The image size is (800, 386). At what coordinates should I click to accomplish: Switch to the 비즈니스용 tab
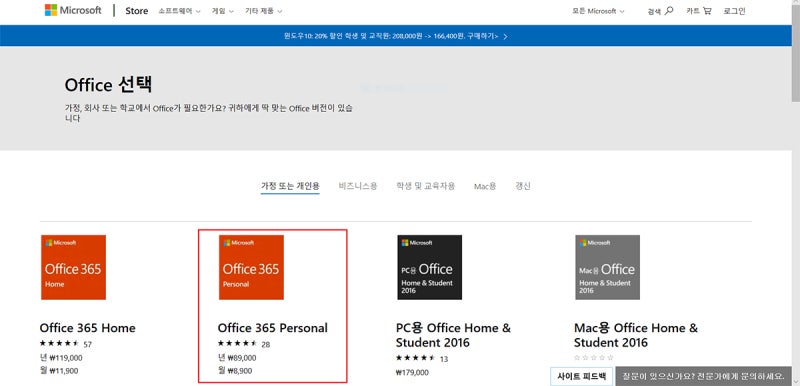click(x=358, y=186)
